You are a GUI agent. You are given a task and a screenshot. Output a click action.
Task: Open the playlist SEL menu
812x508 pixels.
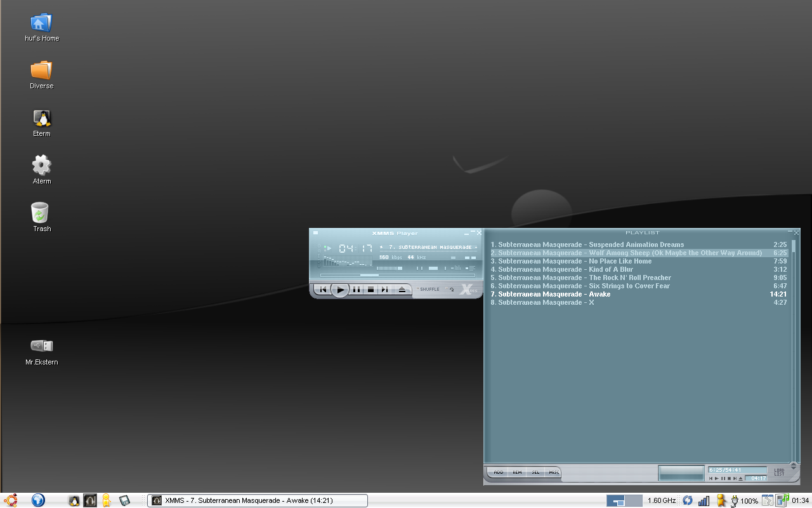[535, 472]
